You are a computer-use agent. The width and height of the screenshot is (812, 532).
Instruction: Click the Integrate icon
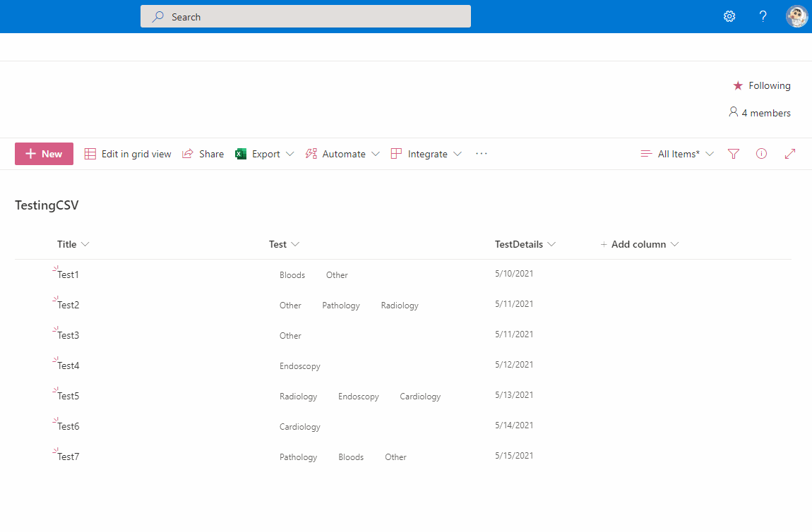point(396,154)
